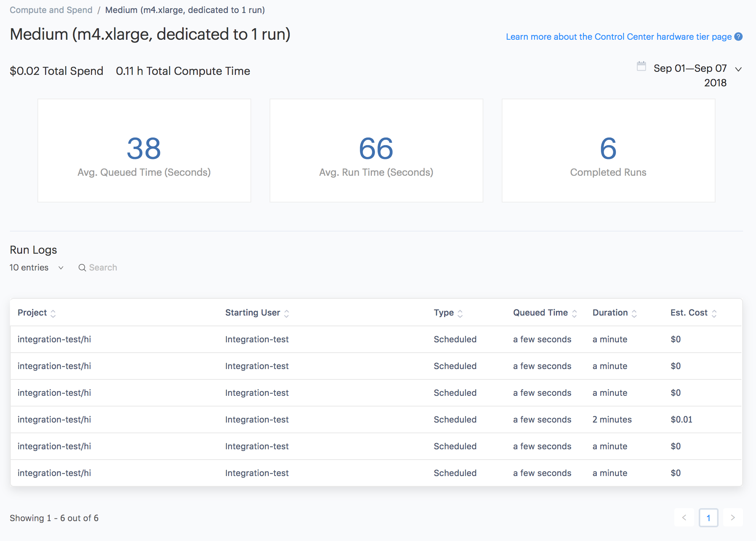This screenshot has height=541, width=756.
Task: Sort by Duration column arrows
Action: (634, 313)
